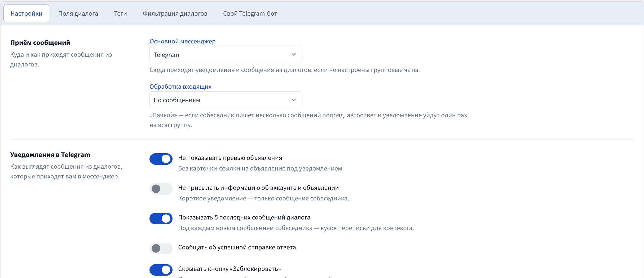The height and width of the screenshot is (278, 644).
Task: Disable Не показывать превью объявления toggle
Action: 161,159
